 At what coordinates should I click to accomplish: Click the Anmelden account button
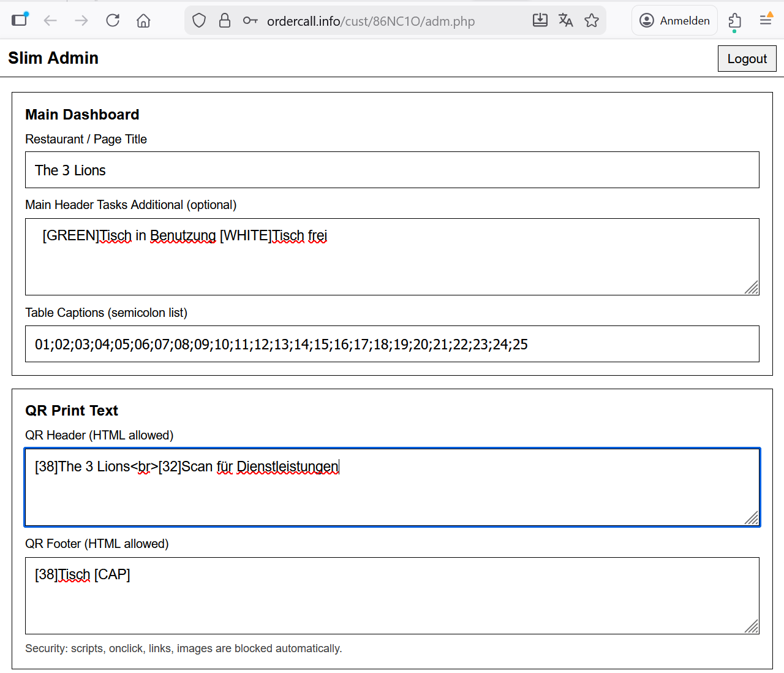coord(674,21)
